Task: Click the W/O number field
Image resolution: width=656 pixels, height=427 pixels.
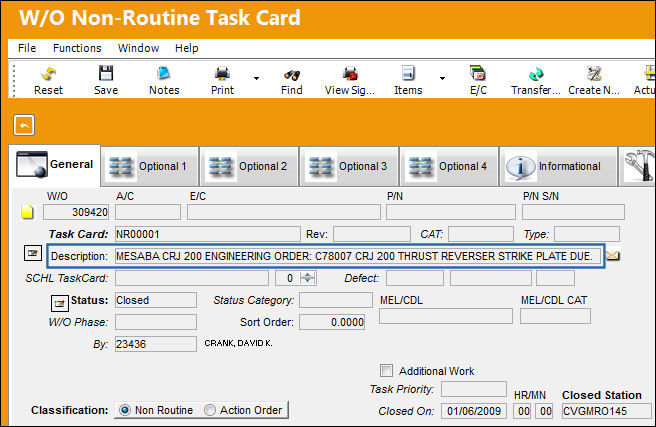Action: (76, 212)
